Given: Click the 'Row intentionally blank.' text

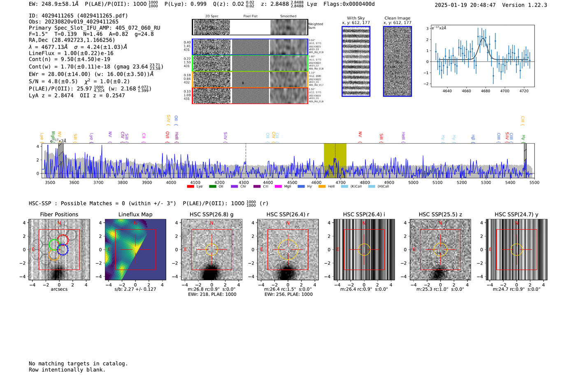Looking at the screenshot, I should point(67,370).
